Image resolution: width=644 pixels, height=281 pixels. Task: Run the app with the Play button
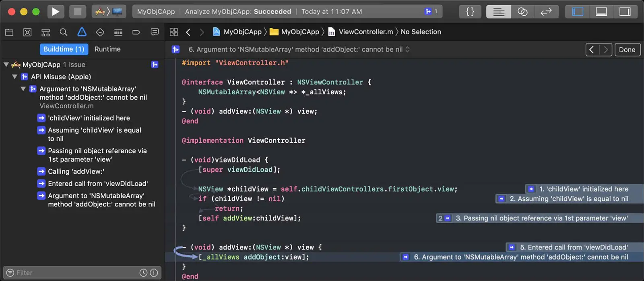point(56,12)
